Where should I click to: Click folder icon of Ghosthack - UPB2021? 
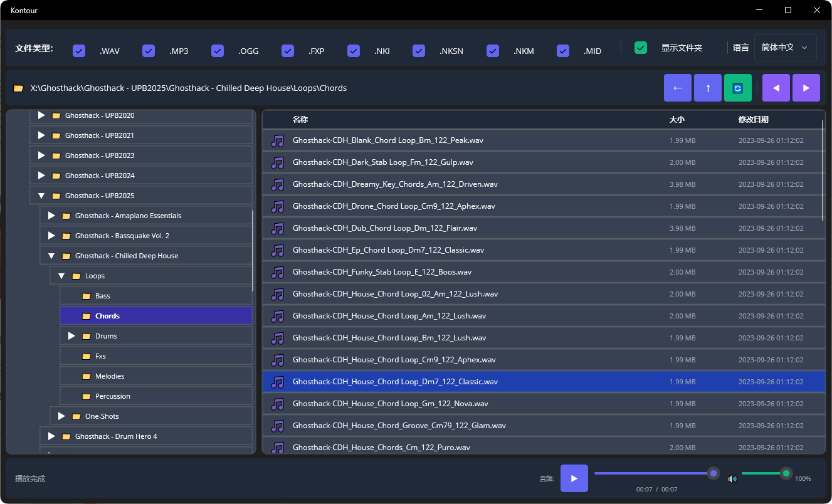pyautogui.click(x=56, y=135)
